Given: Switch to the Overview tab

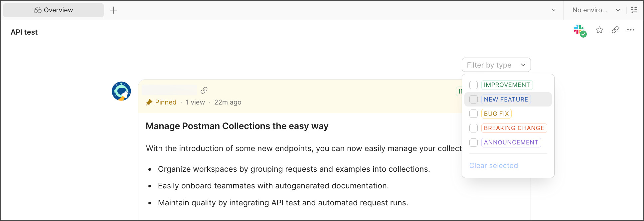Looking at the screenshot, I should tap(54, 10).
